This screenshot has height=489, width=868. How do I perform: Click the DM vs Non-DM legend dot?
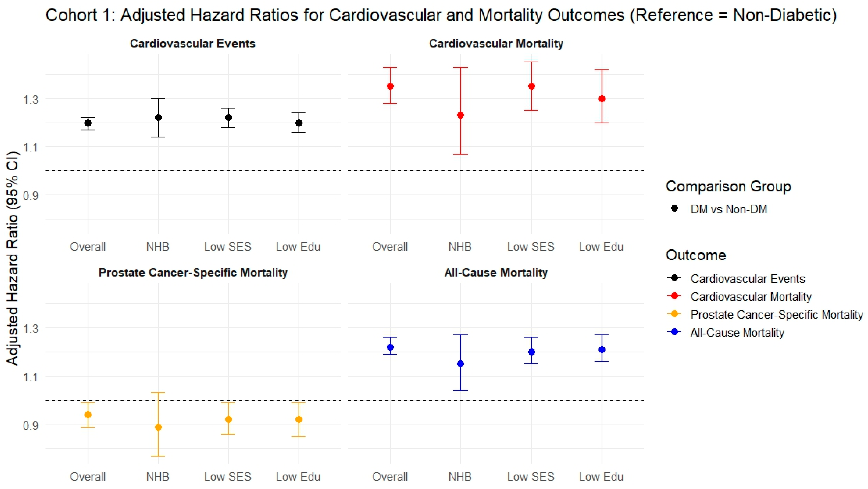[674, 208]
